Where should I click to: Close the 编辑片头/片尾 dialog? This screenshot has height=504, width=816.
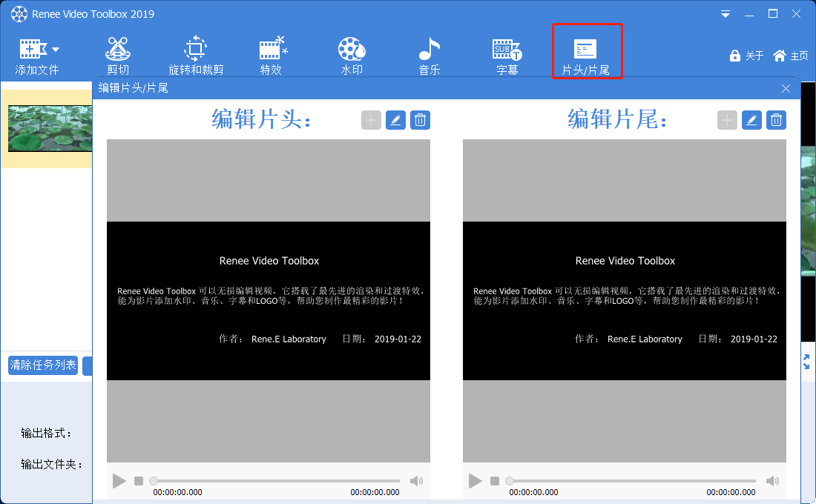coord(786,88)
